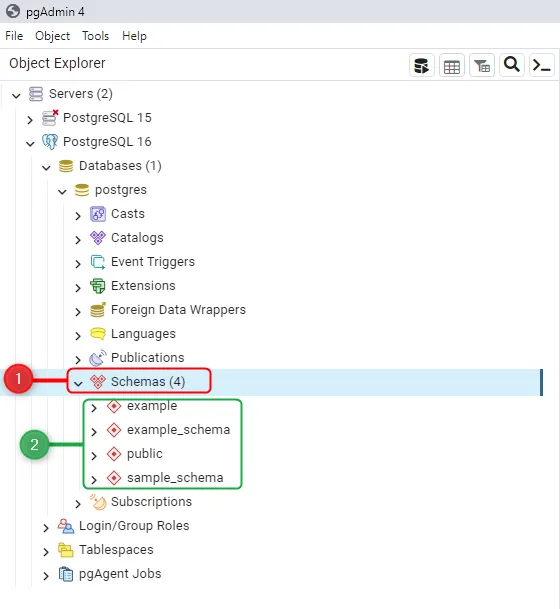The image size is (560, 609).
Task: Select the public schema
Action: 145,454
